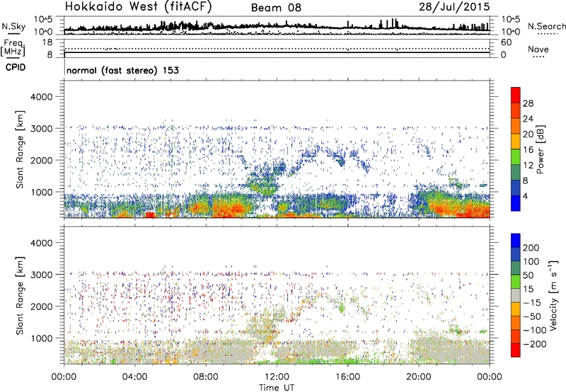Image resolution: width=566 pixels, height=392 pixels.
Task: Click the 'Velocity [m s-1]' colorbar label
Action: point(554,295)
